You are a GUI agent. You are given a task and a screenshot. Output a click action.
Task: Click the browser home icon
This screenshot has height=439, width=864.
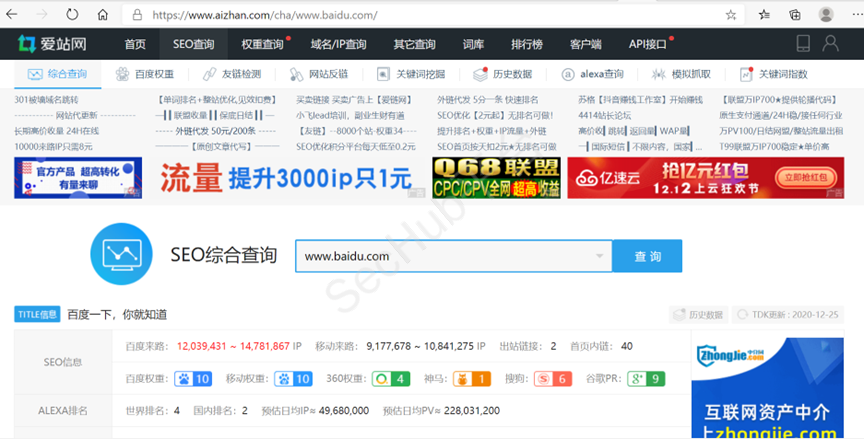103,15
